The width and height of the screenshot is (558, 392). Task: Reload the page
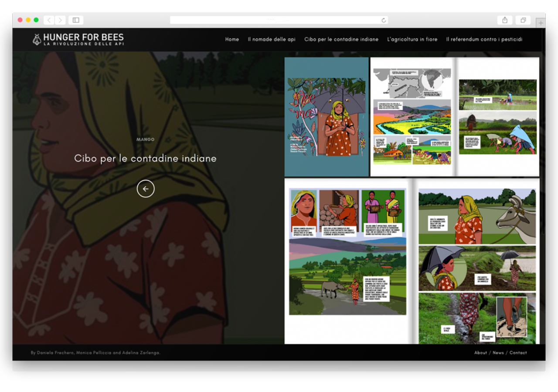coord(384,20)
